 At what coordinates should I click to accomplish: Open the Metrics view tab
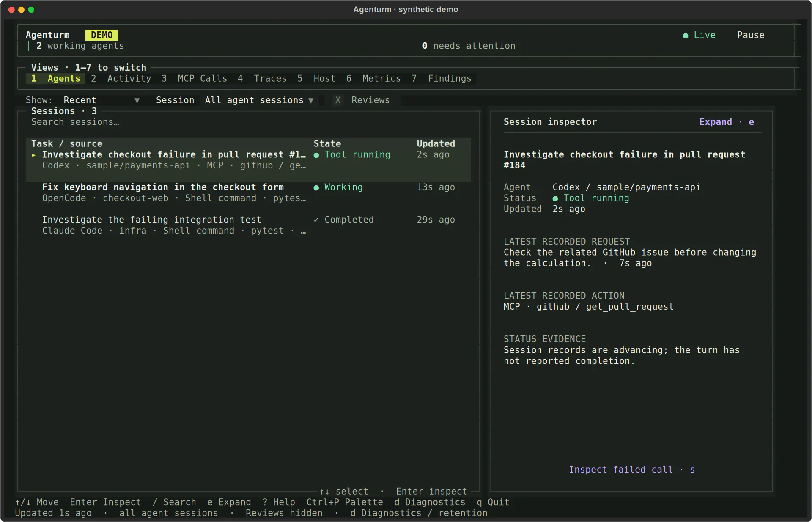[373, 78]
